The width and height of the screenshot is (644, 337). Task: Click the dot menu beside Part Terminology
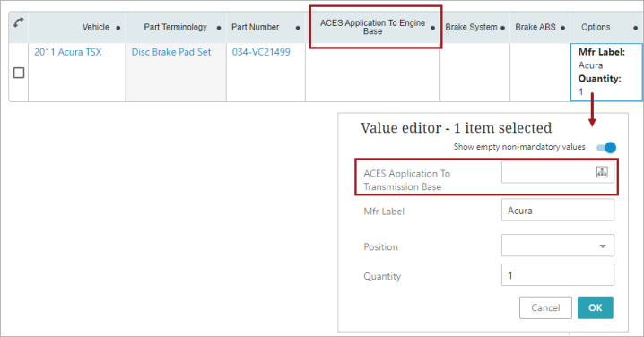[x=219, y=28]
